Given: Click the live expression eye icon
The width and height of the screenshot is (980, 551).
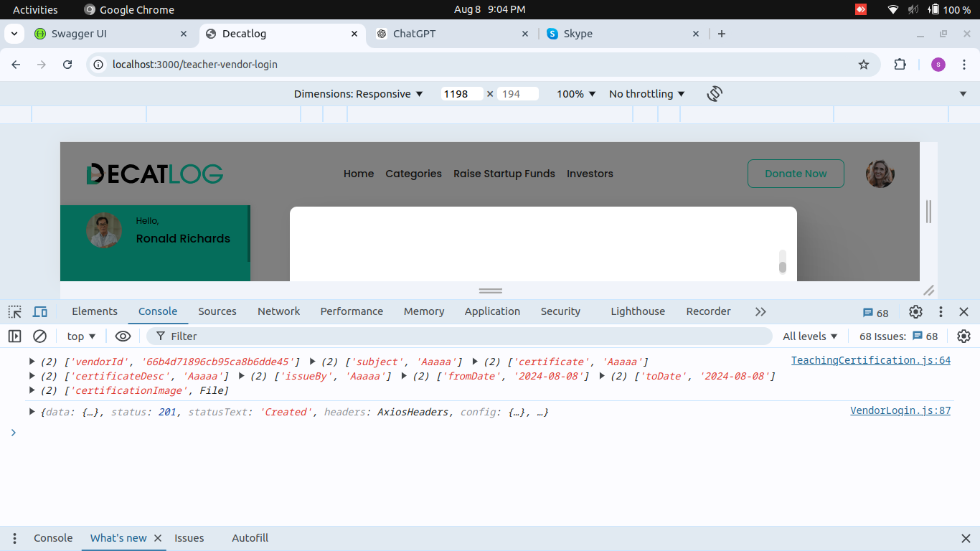Looking at the screenshot, I should click(123, 336).
